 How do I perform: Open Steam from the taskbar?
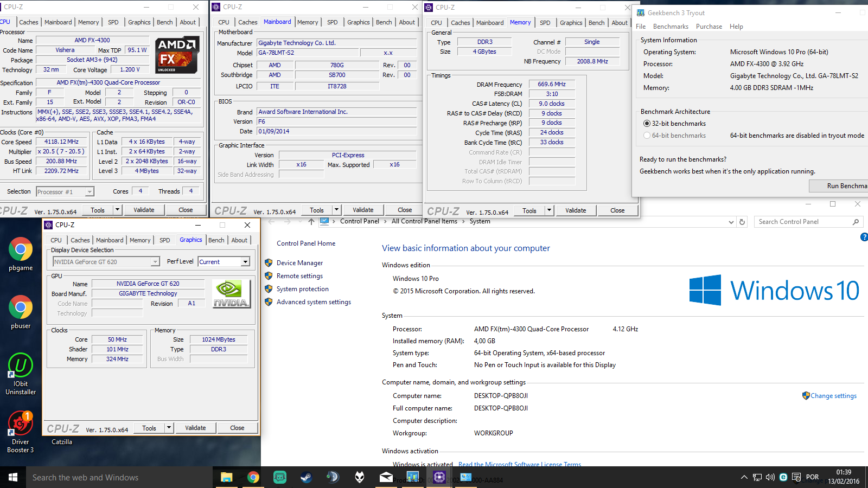coord(306,477)
